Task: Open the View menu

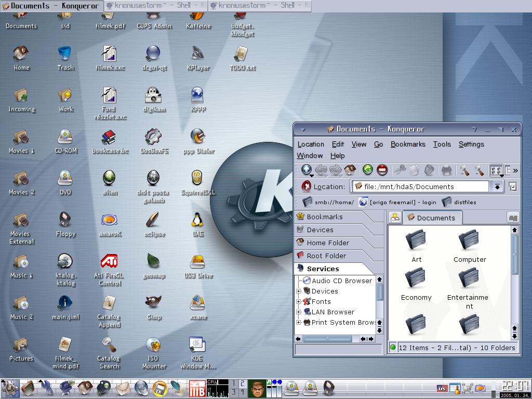Action: coord(358,144)
